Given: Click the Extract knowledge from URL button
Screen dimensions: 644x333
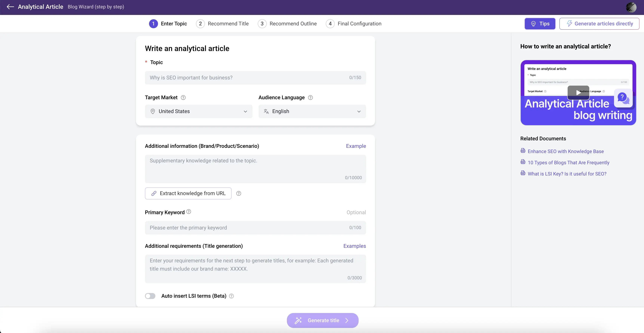Looking at the screenshot, I should tap(188, 193).
